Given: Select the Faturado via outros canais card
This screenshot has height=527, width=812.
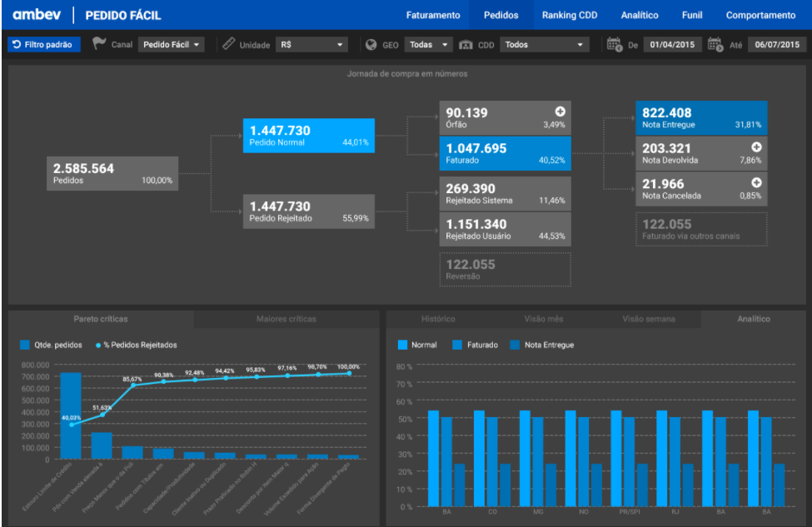Looking at the screenshot, I should click(701, 229).
